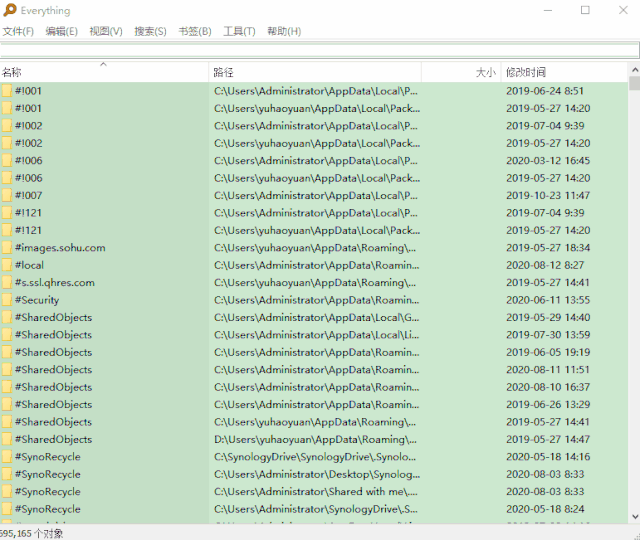
Task: Select #SynoRecycle modified 2020-05-18 14:16
Action: click(314, 457)
